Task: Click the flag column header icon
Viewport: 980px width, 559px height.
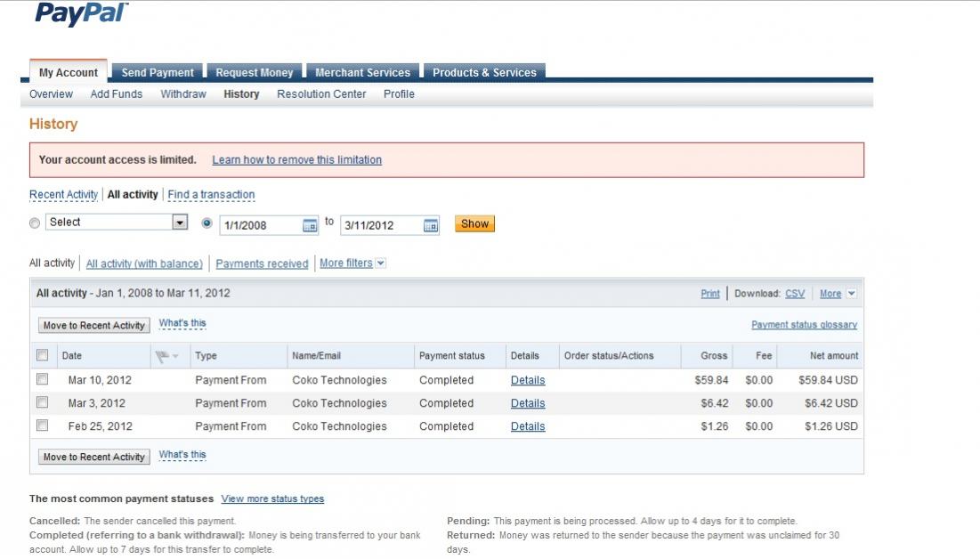Action: [x=163, y=356]
